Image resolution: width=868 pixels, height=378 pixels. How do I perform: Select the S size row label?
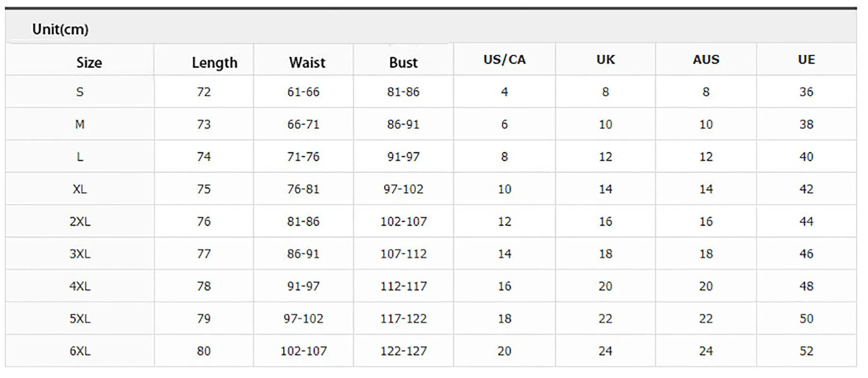pyautogui.click(x=80, y=92)
